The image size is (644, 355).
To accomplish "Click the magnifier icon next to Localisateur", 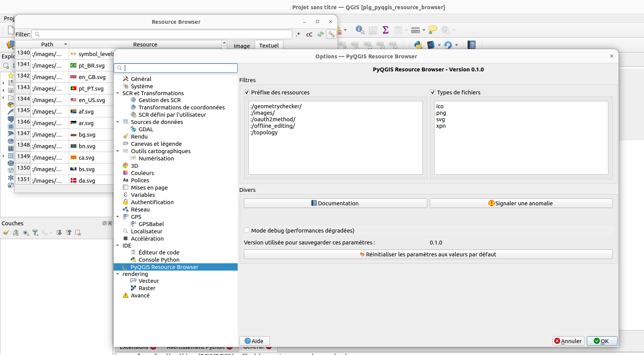I will coord(125,231).
